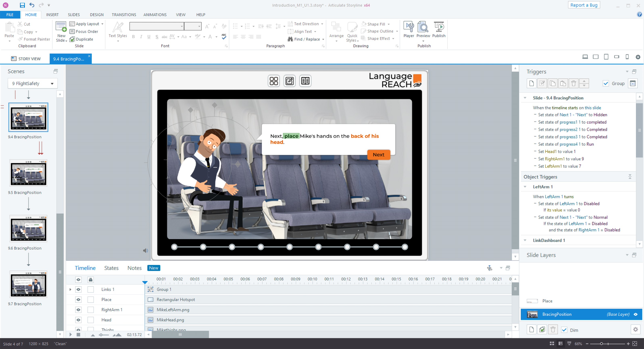644x349 pixels.
Task: Click the slide audio speaker icon
Action: tap(145, 250)
